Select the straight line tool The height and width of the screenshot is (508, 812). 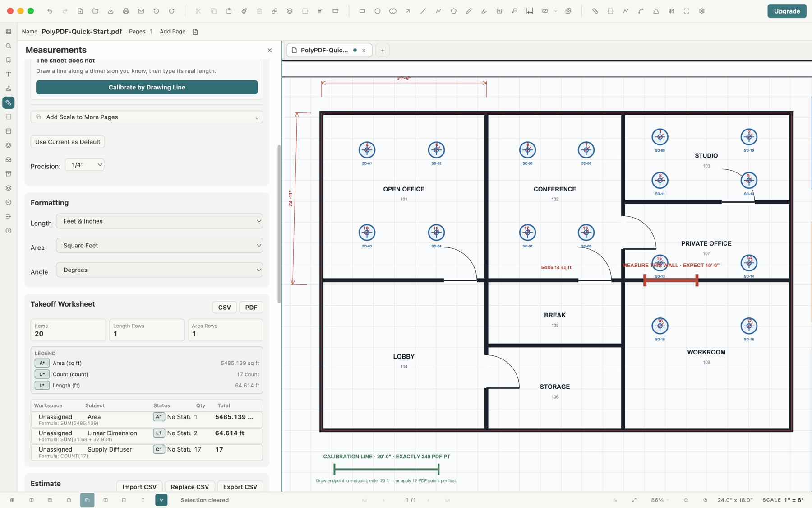(x=423, y=11)
